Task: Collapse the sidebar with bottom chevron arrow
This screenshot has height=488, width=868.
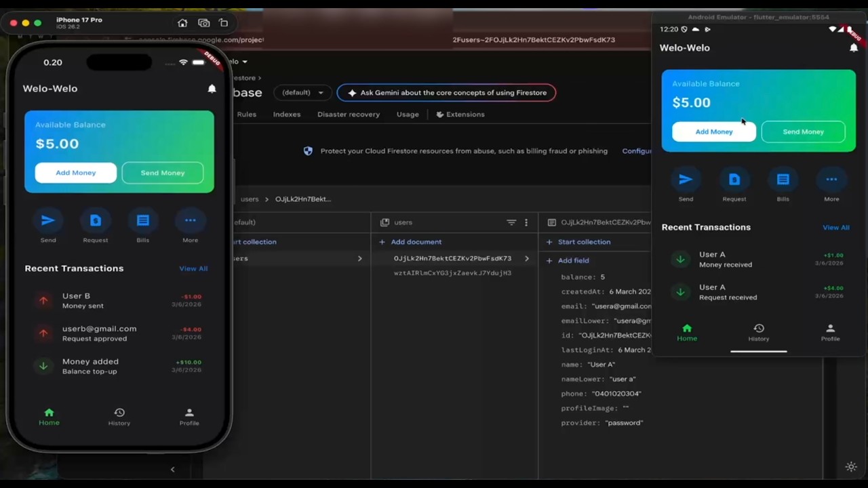Action: click(172, 469)
